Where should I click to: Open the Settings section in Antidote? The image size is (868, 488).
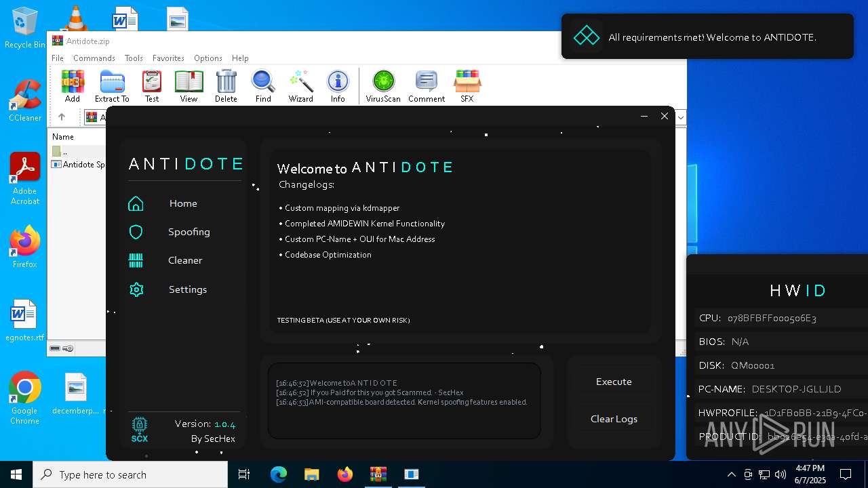188,289
